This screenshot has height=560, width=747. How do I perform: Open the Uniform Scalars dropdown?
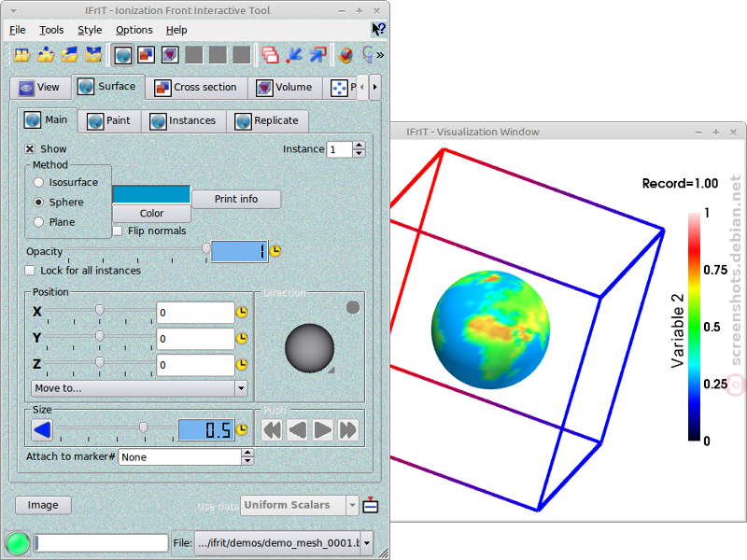pos(299,505)
